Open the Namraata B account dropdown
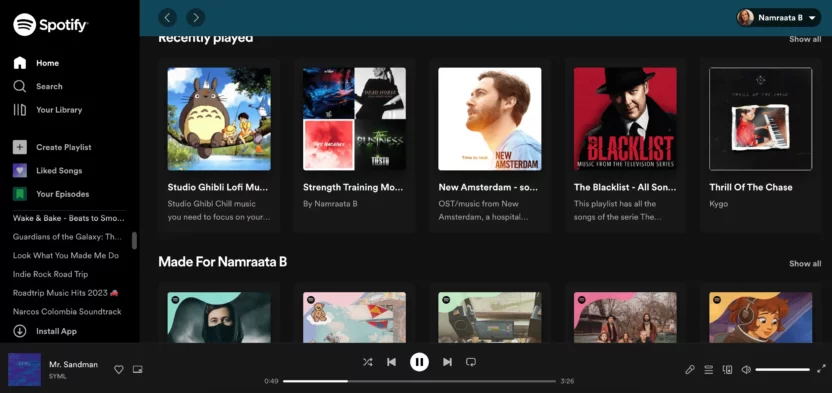Image resolution: width=832 pixels, height=393 pixels. [778, 18]
